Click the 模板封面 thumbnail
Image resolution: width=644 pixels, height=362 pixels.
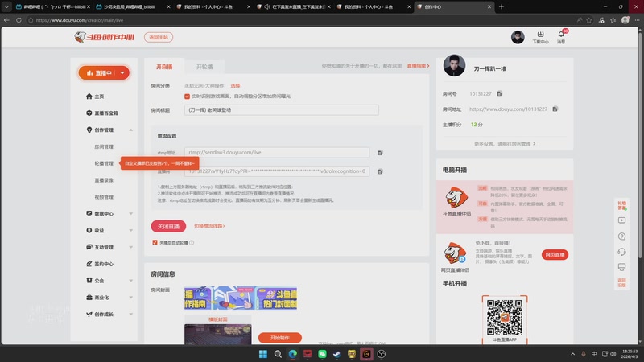pos(217,334)
